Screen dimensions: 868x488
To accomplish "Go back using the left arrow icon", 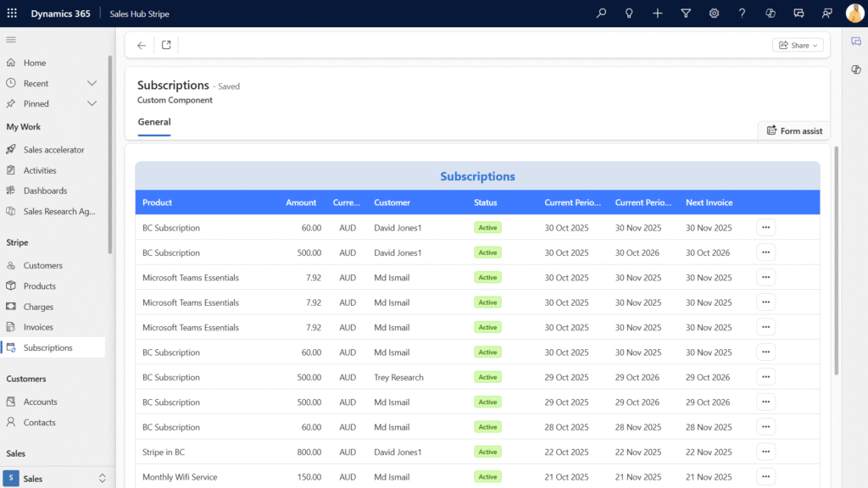I will [142, 46].
